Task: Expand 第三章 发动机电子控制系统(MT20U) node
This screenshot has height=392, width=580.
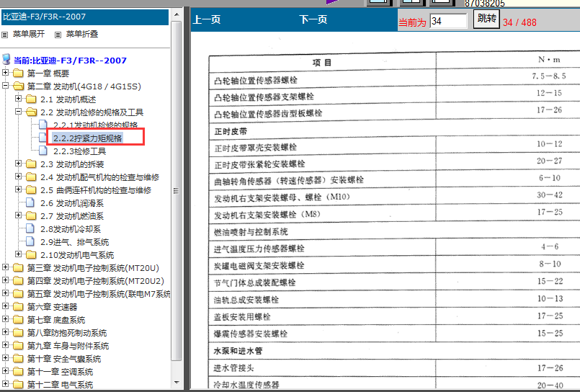Action: pyautogui.click(x=5, y=267)
